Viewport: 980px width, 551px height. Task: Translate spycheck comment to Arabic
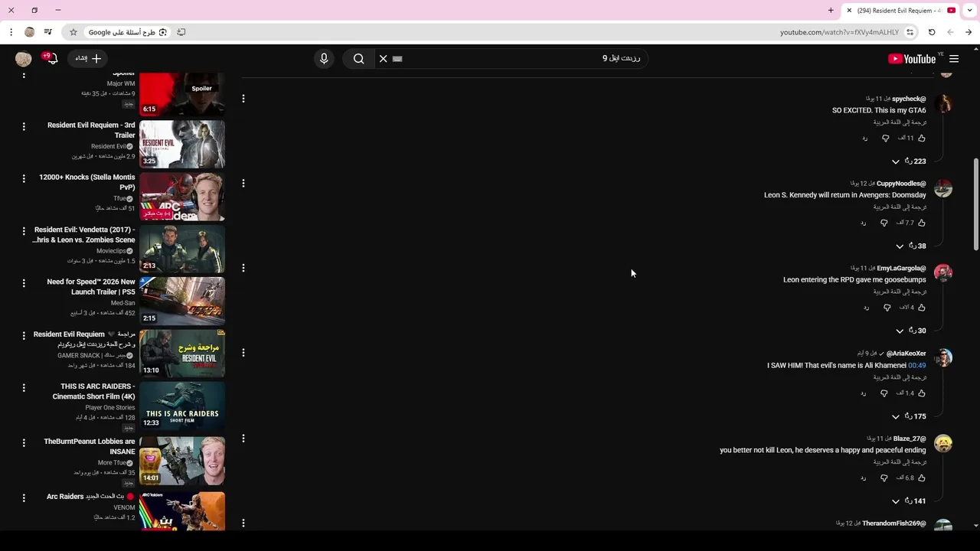tap(900, 122)
